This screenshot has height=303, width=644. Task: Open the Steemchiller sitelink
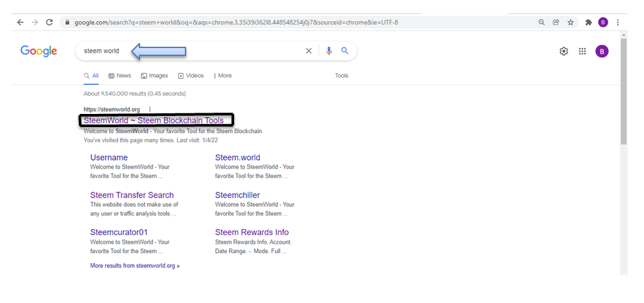tap(237, 195)
